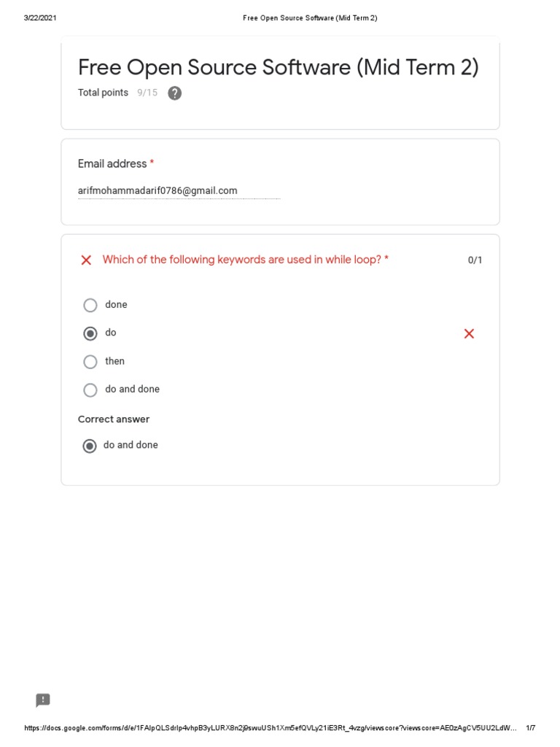This screenshot has height=747, width=560.
Task: Click the page header document title
Action: click(x=310, y=18)
